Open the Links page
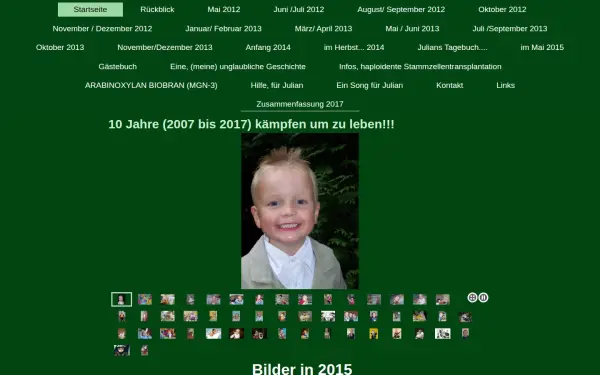 click(505, 85)
